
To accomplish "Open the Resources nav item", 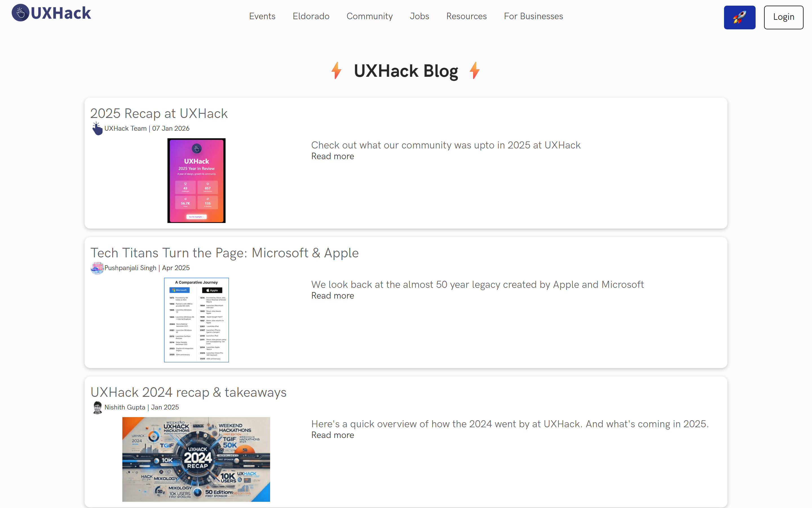I will pyautogui.click(x=466, y=16).
